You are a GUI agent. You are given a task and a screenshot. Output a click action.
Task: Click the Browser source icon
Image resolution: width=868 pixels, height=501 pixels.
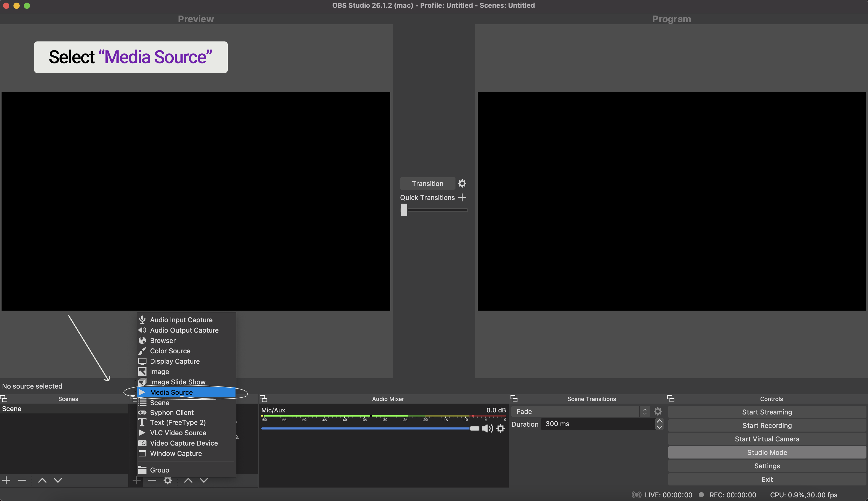click(141, 340)
